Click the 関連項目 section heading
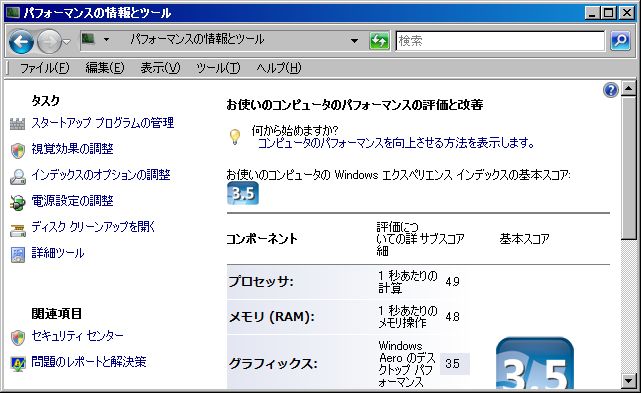 (x=57, y=314)
